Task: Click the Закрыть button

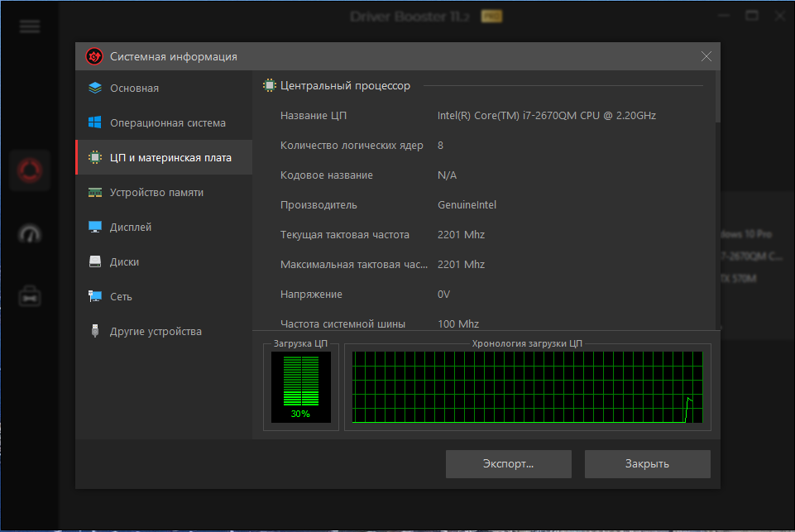Action: click(648, 464)
